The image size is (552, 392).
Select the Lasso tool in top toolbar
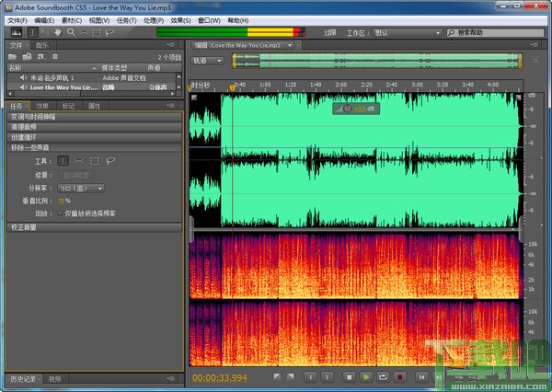coord(111,32)
